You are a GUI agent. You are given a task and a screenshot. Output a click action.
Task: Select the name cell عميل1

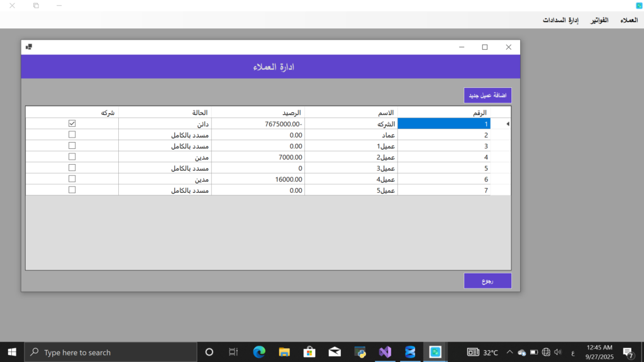click(351, 146)
